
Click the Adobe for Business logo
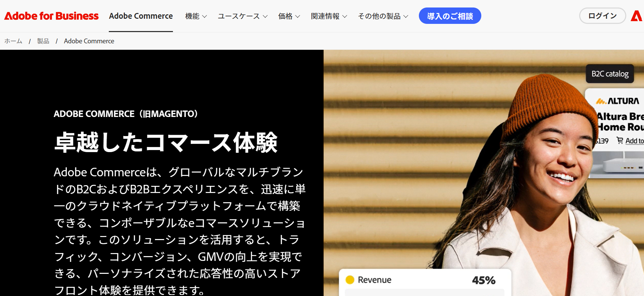click(52, 16)
